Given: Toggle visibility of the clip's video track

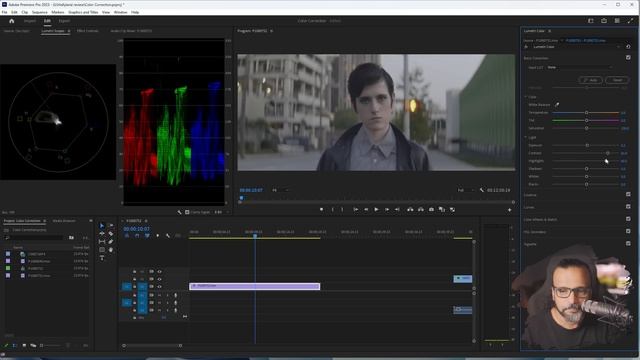Looking at the screenshot, I should pyautogui.click(x=160, y=287).
